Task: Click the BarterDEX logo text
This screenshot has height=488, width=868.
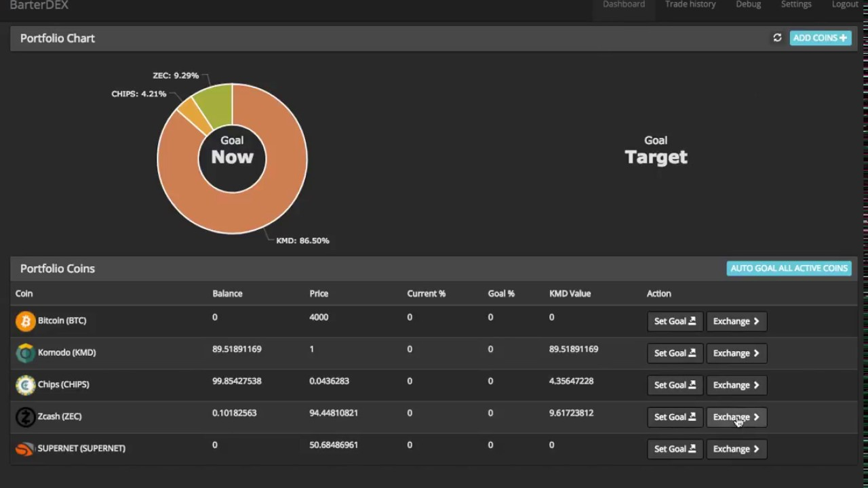Action: point(39,5)
